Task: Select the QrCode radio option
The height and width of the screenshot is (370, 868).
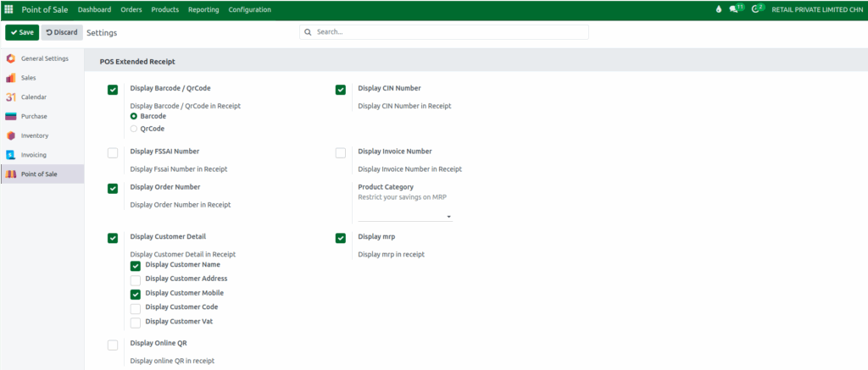Action: (133, 129)
